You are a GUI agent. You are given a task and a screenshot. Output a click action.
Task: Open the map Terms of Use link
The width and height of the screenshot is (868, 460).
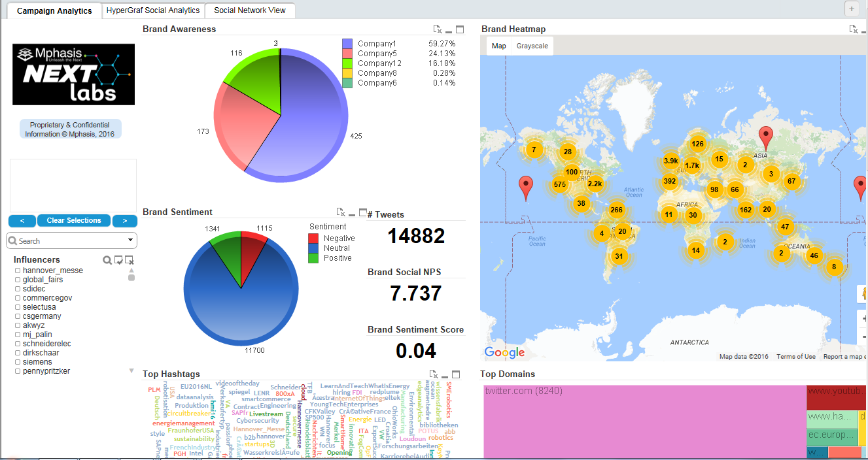796,357
